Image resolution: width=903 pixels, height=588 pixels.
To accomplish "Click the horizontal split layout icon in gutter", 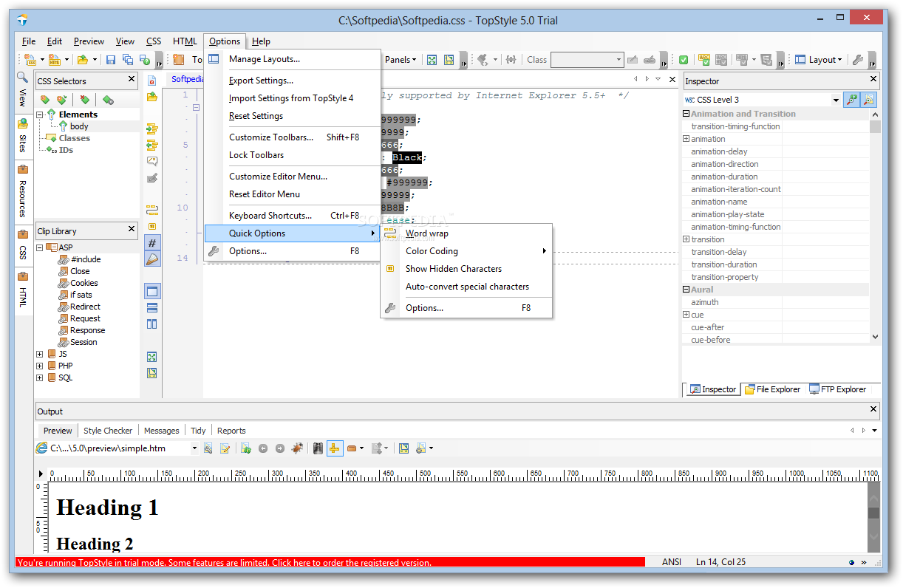I will 152,307.
